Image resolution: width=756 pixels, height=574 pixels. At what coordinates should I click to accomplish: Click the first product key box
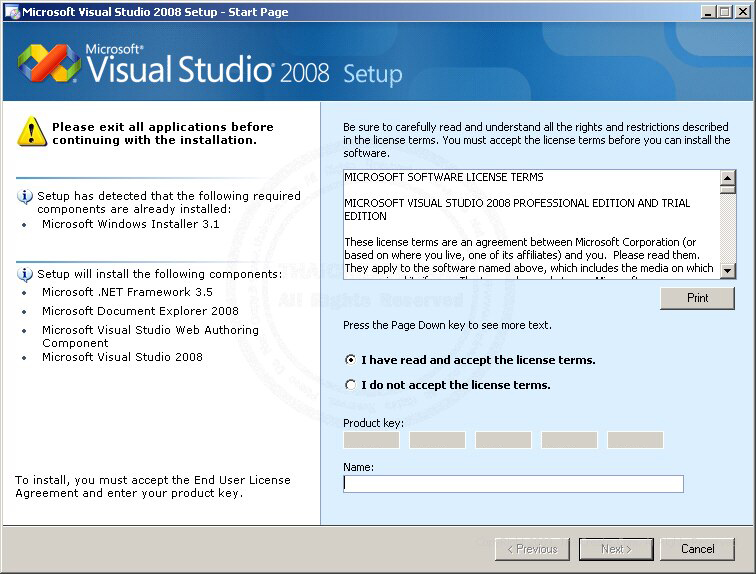tap(371, 440)
